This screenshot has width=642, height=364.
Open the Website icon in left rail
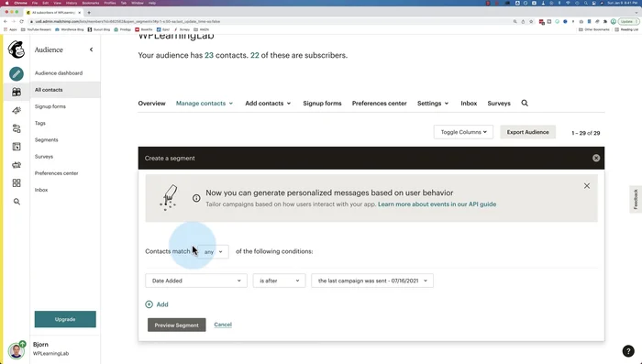tap(17, 147)
